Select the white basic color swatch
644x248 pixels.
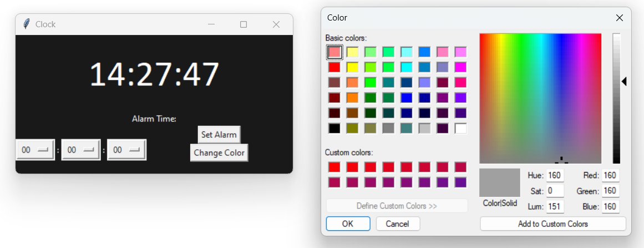pos(461,129)
